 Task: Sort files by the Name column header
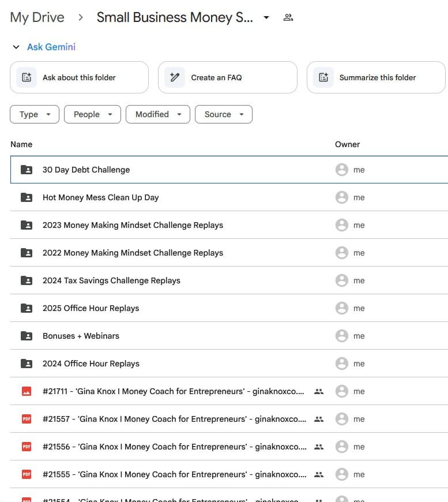(x=21, y=144)
